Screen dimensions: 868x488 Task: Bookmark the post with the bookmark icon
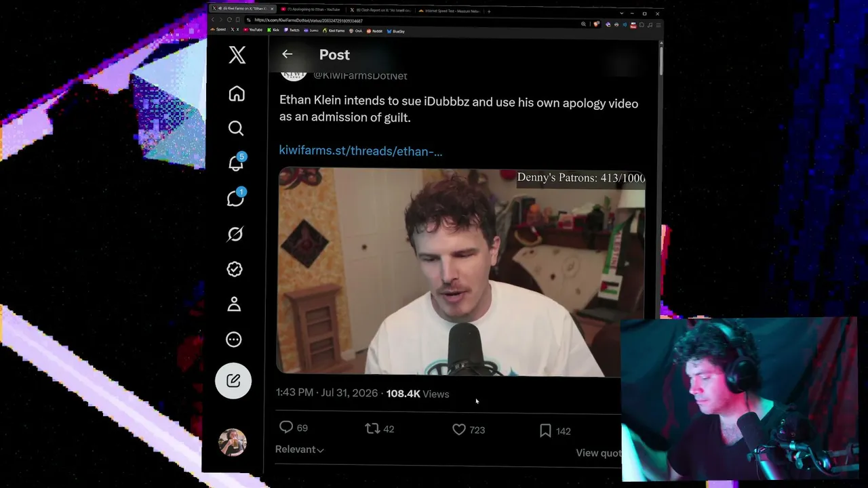pyautogui.click(x=545, y=430)
